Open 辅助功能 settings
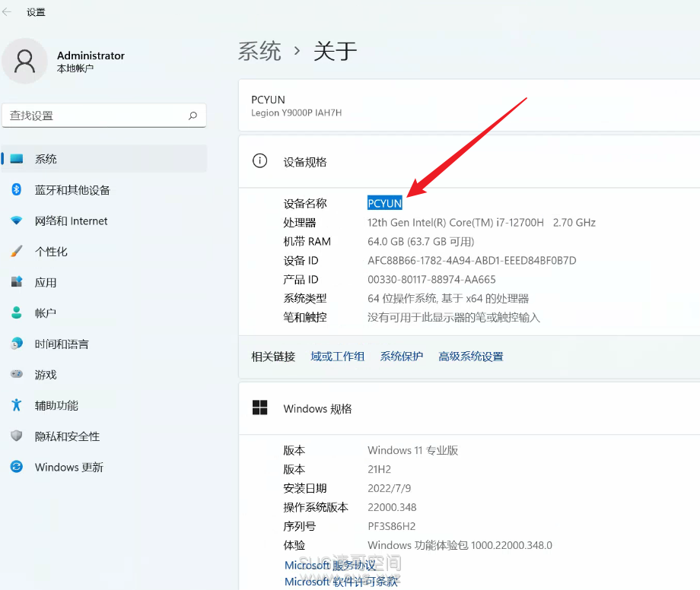Screen dimensions: 700x590 point(104,405)
